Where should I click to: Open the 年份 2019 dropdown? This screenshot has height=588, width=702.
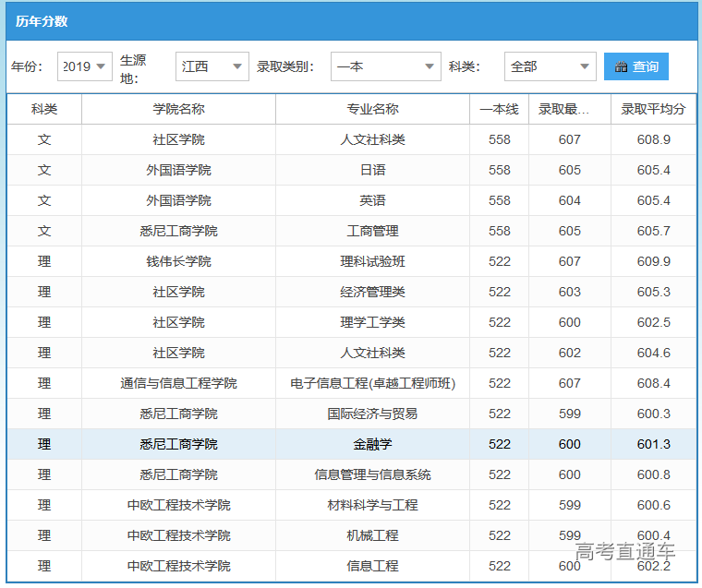pos(85,66)
